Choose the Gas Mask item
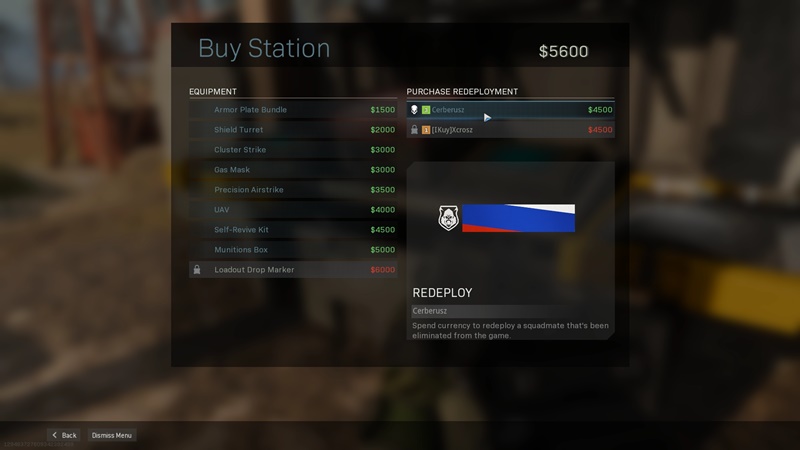The width and height of the screenshot is (800, 450). (x=293, y=169)
